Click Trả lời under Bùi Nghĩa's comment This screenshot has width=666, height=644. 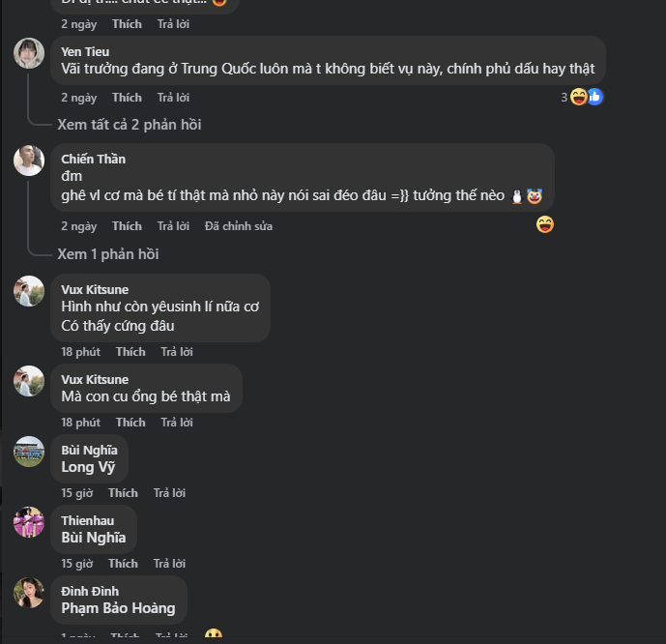(169, 493)
